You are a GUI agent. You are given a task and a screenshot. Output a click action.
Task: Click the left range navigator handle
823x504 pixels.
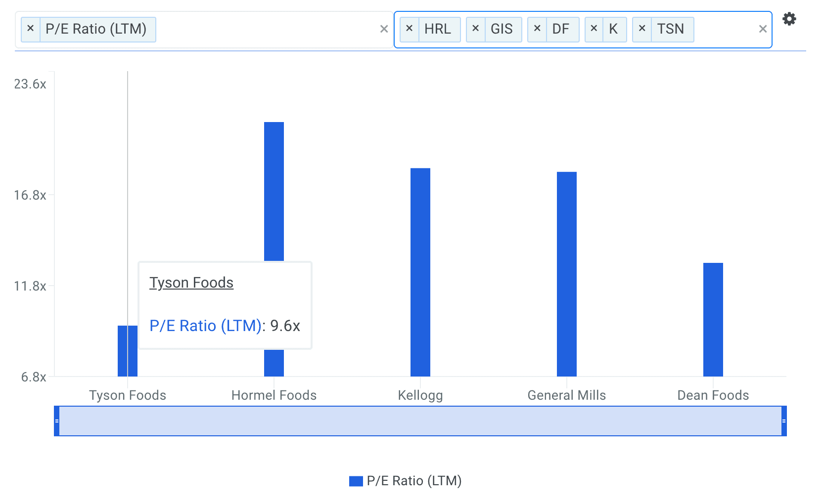(57, 421)
